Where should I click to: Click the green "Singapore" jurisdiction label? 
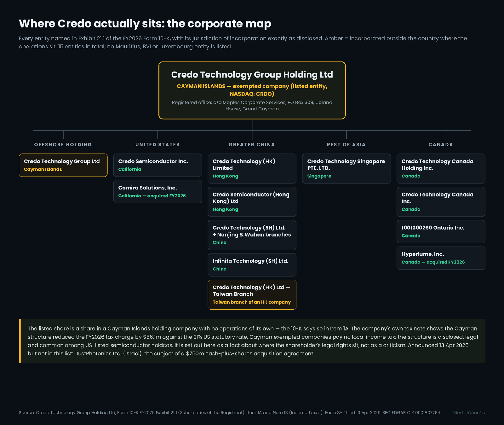pos(319,176)
